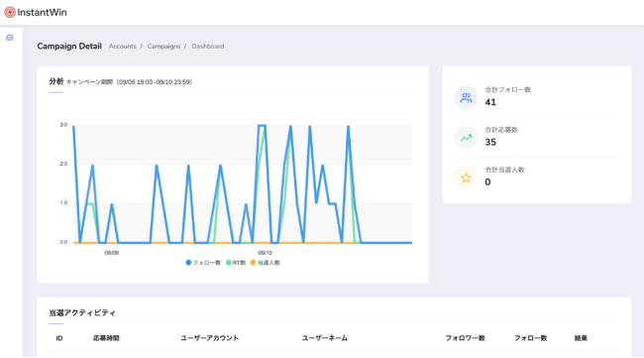644x358 pixels.
Task: Click the 09/10 date marker on chart axis
Action: (265, 253)
